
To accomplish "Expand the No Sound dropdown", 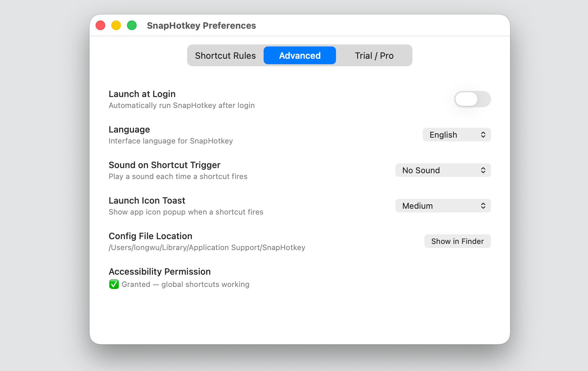I will click(x=443, y=170).
